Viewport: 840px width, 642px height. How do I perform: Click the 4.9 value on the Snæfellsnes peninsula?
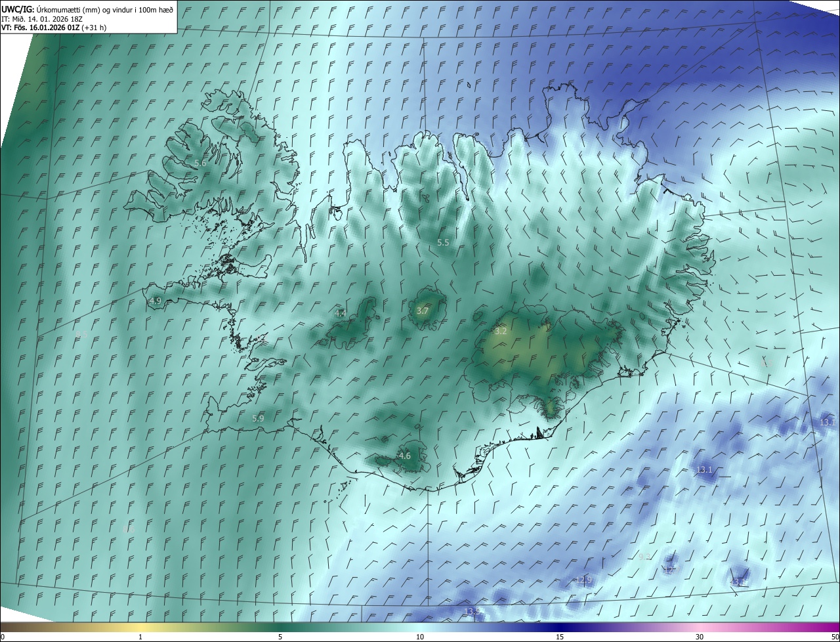(x=156, y=301)
